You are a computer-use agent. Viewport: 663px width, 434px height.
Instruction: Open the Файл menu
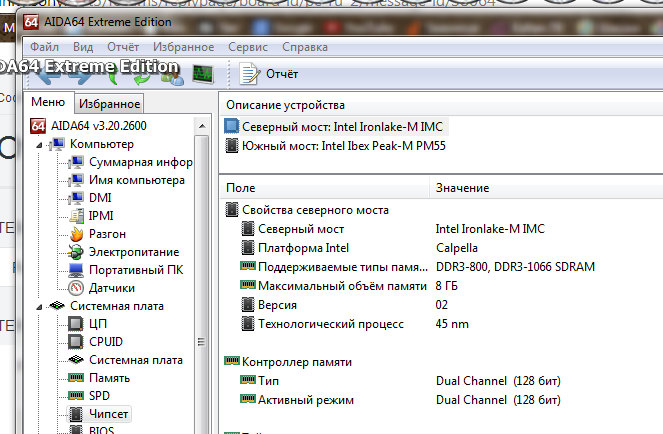[x=44, y=47]
